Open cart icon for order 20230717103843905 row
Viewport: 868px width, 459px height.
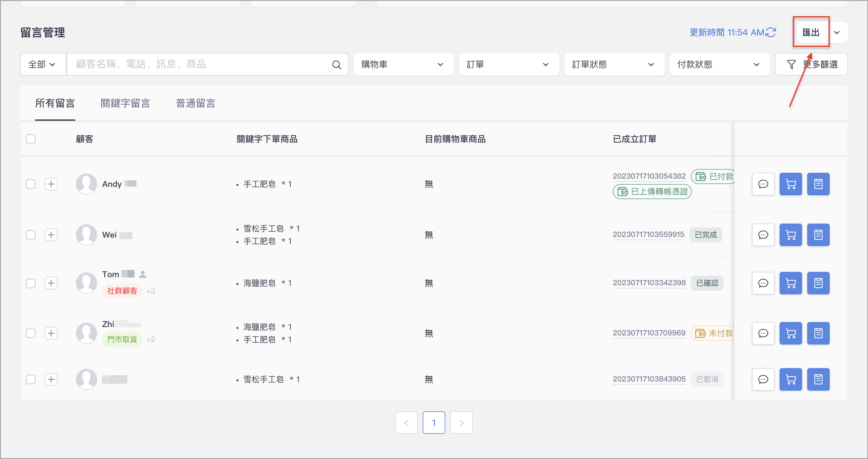point(791,379)
